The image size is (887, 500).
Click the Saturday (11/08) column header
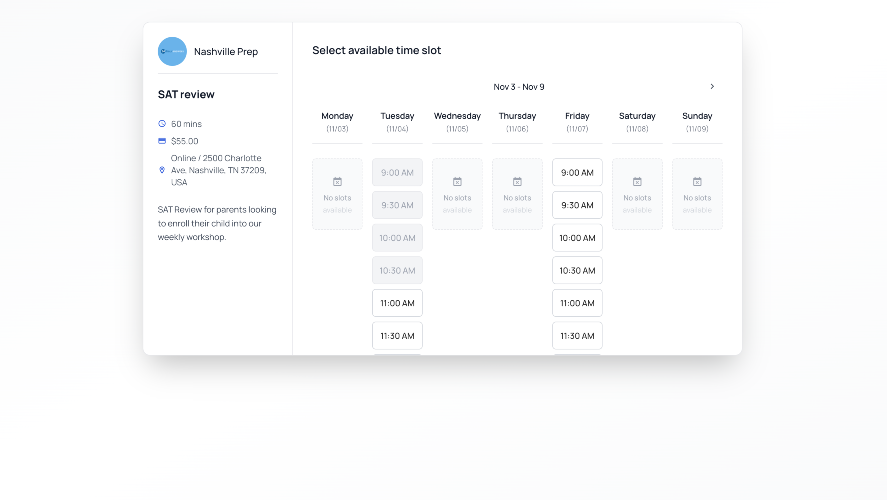click(637, 122)
